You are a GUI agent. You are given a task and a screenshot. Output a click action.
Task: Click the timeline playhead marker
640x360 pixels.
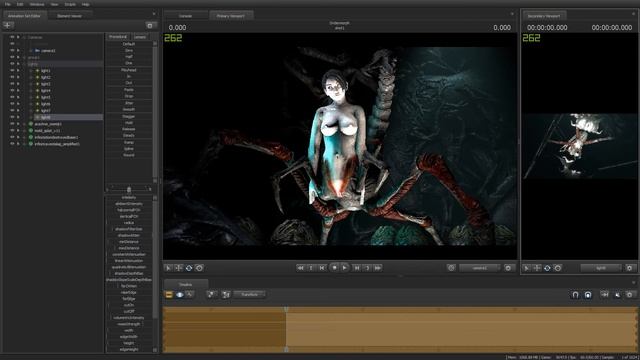(286, 309)
